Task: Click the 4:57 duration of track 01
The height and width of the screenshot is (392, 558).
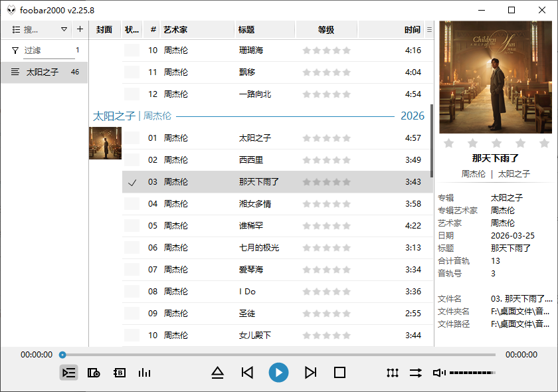Action: (413, 138)
